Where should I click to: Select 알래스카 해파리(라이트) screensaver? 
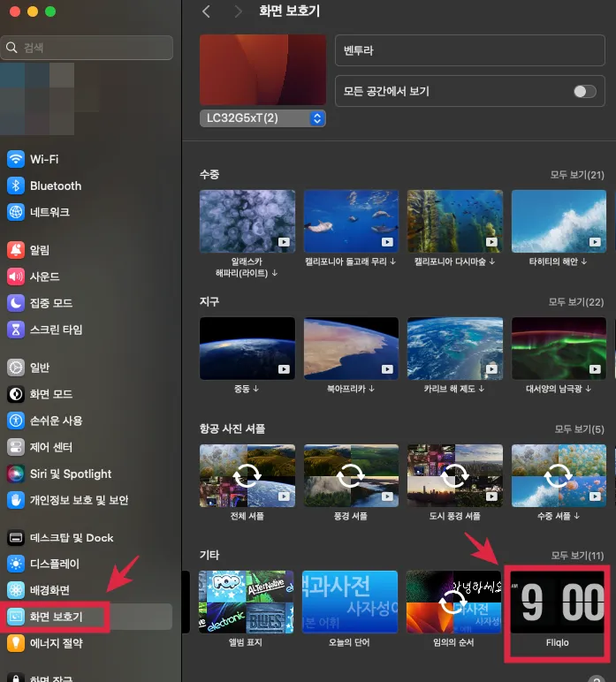(x=247, y=221)
